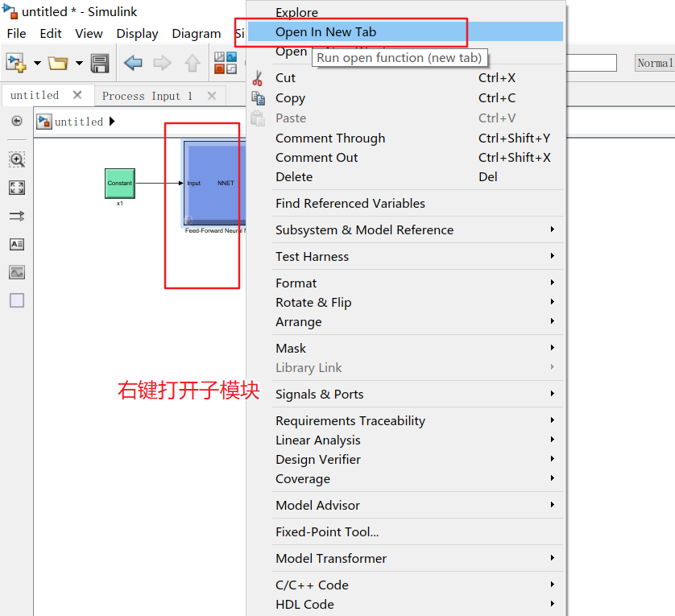Save the current model
Image resolution: width=675 pixels, height=616 pixels.
click(x=100, y=63)
